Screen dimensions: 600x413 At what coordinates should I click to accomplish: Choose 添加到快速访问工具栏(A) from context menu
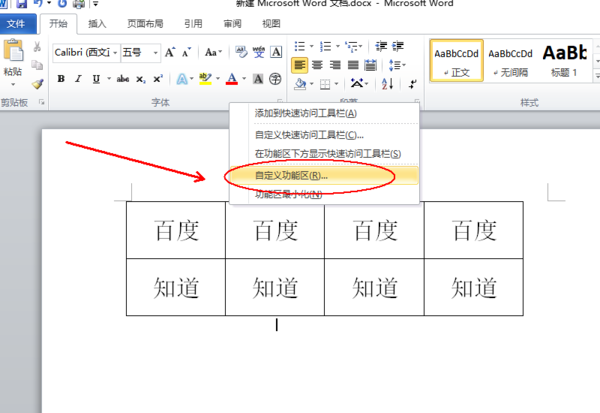coord(324,113)
